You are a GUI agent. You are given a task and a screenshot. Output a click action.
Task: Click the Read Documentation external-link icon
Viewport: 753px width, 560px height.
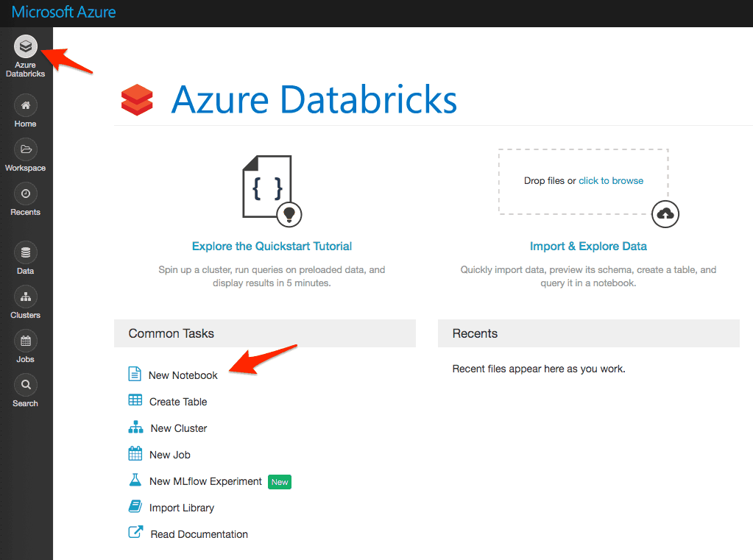(135, 532)
